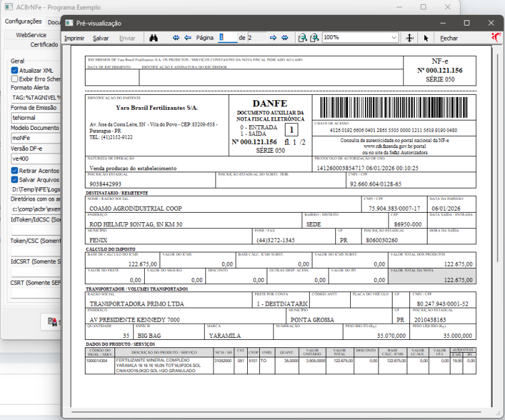
Task: Click the D:\Temp\NFE\Logs path field
Action: point(36,189)
